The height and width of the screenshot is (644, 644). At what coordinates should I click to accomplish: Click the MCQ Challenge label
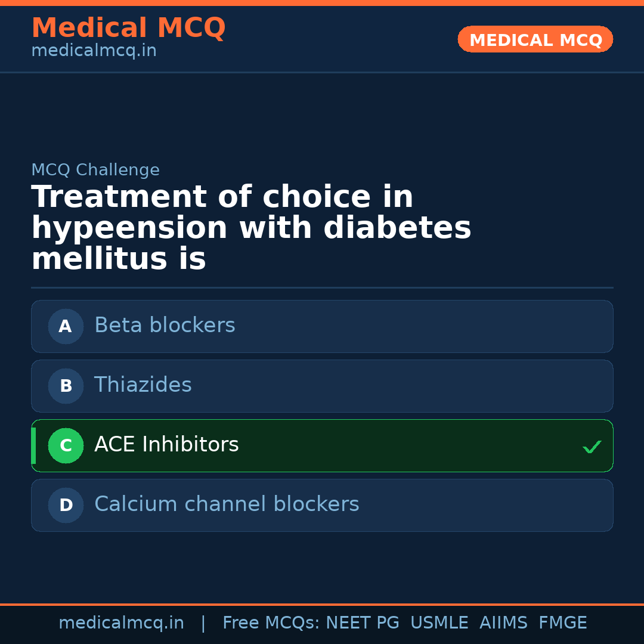(x=95, y=170)
